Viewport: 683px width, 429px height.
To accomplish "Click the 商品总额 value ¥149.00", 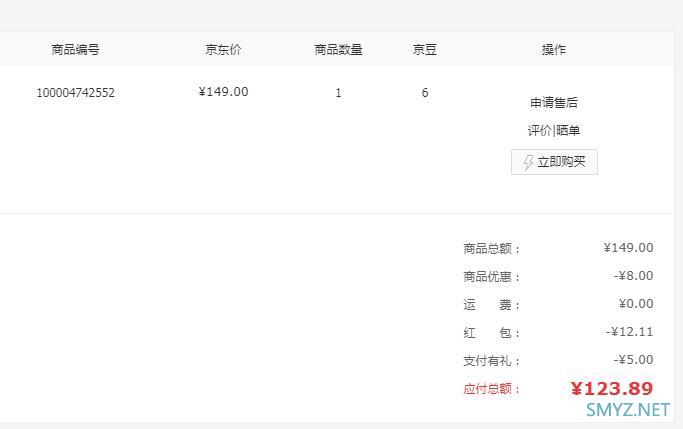I will (628, 248).
